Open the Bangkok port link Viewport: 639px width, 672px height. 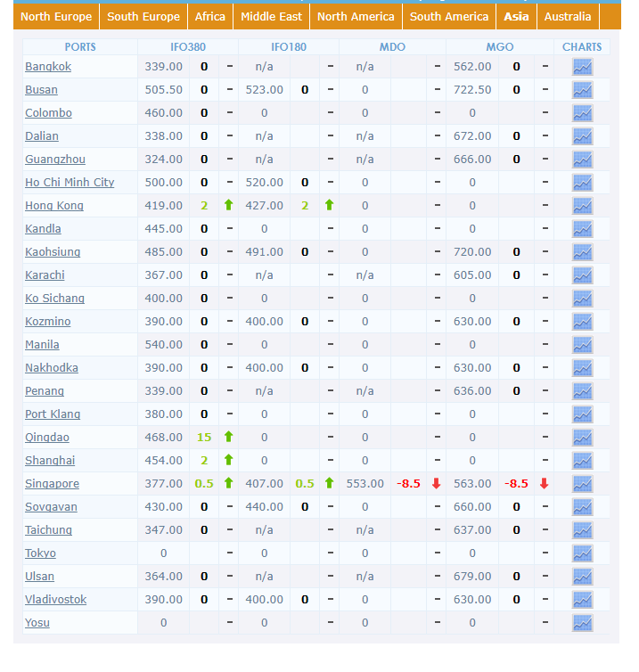48,67
